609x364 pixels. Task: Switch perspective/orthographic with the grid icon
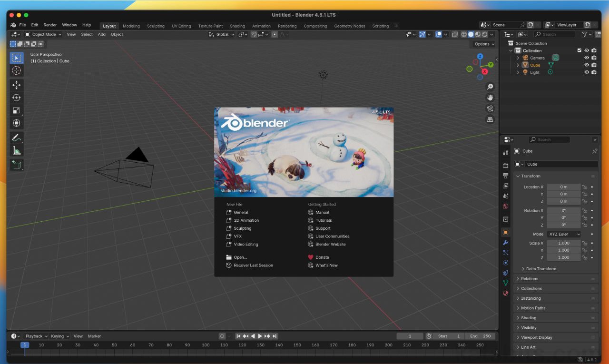(490, 119)
